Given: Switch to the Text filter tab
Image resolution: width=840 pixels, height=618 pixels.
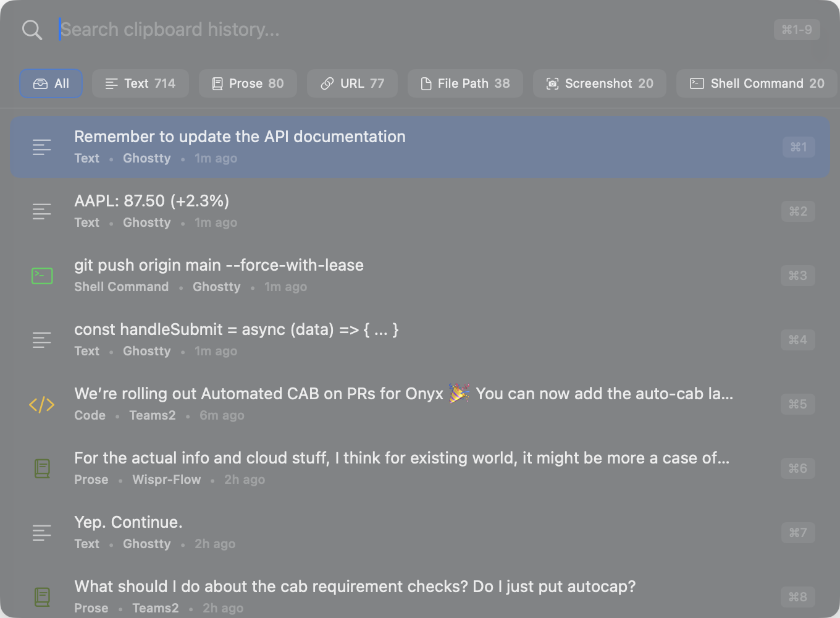Looking at the screenshot, I should (140, 83).
